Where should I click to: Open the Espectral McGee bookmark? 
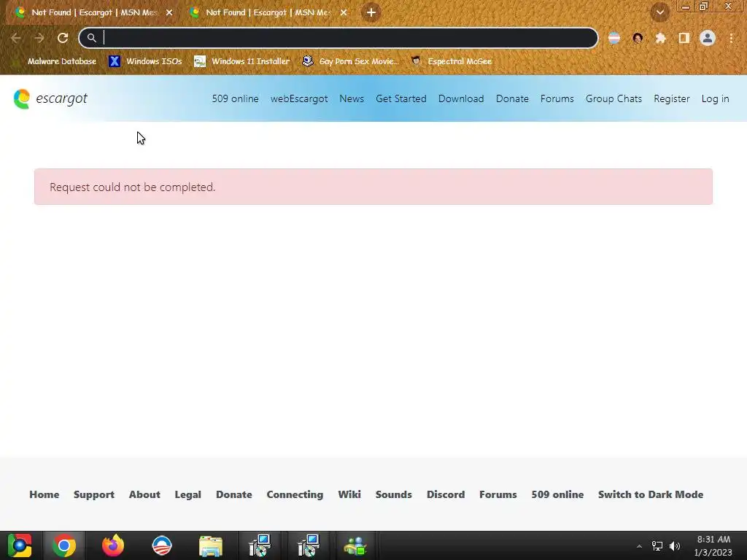[x=451, y=61]
